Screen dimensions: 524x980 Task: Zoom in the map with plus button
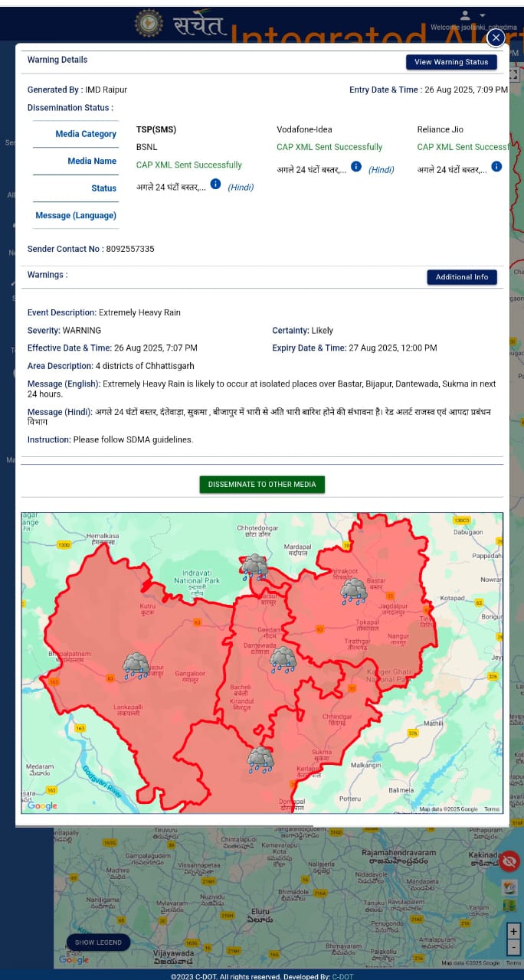[513, 931]
